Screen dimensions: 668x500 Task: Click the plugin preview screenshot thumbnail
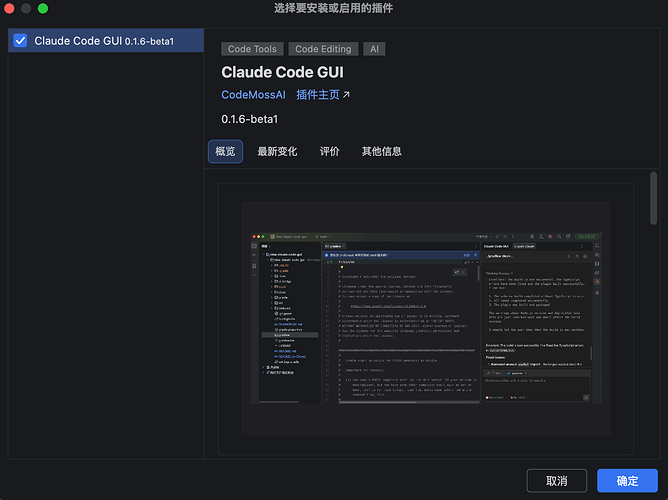(426, 318)
